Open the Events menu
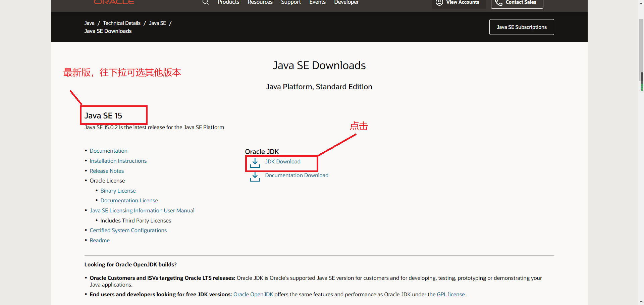This screenshot has width=644, height=305. click(317, 2)
